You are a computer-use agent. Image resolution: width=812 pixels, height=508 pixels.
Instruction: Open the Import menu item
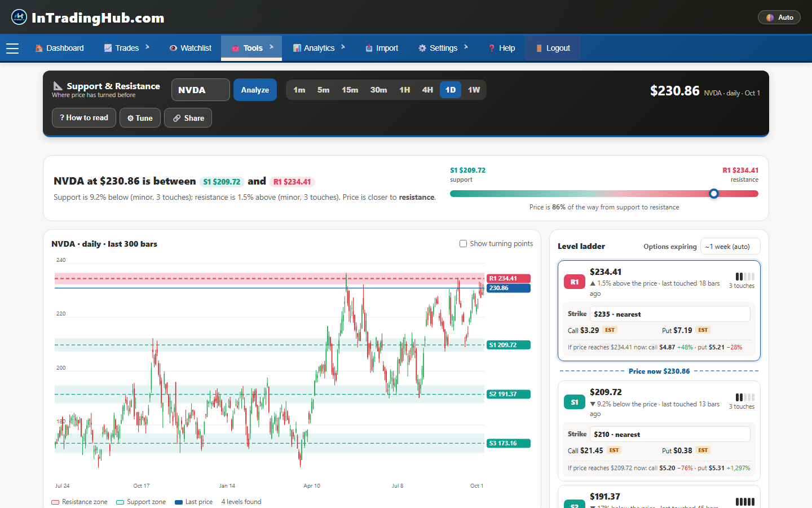pos(382,48)
